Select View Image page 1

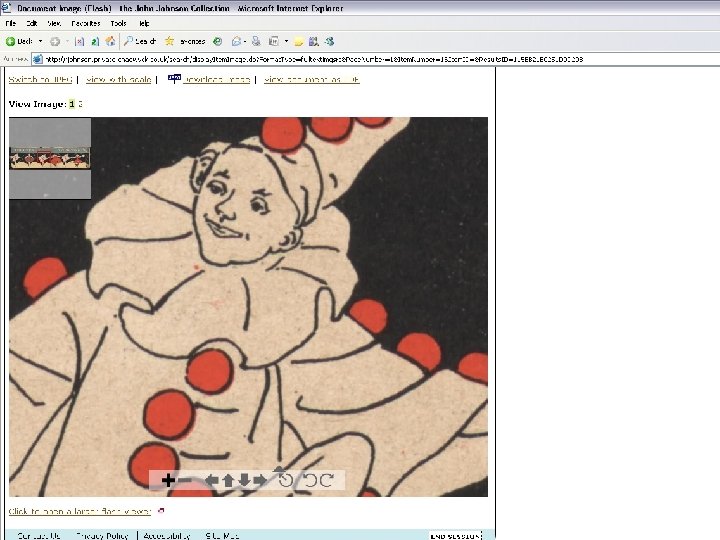pyautogui.click(x=72, y=104)
